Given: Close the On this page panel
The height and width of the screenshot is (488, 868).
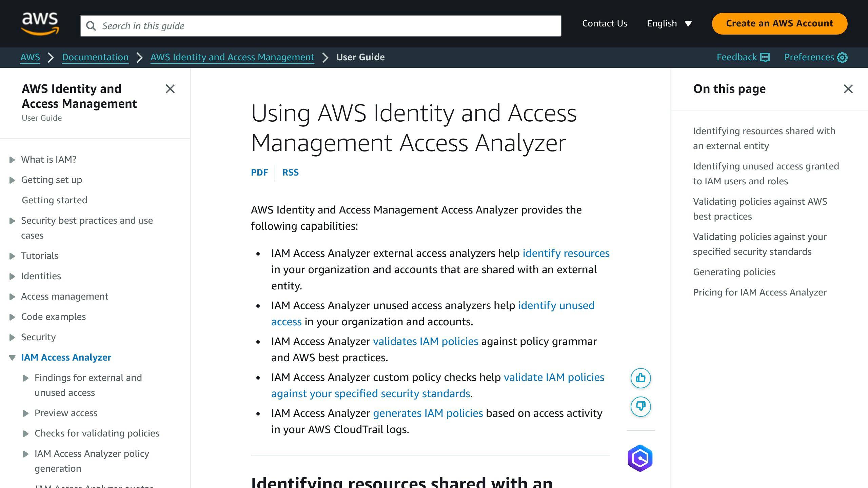Looking at the screenshot, I should tap(848, 89).
